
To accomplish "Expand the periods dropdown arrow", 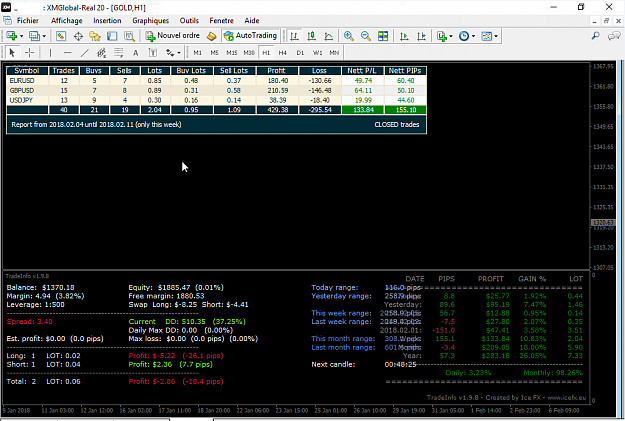I will click(x=474, y=36).
